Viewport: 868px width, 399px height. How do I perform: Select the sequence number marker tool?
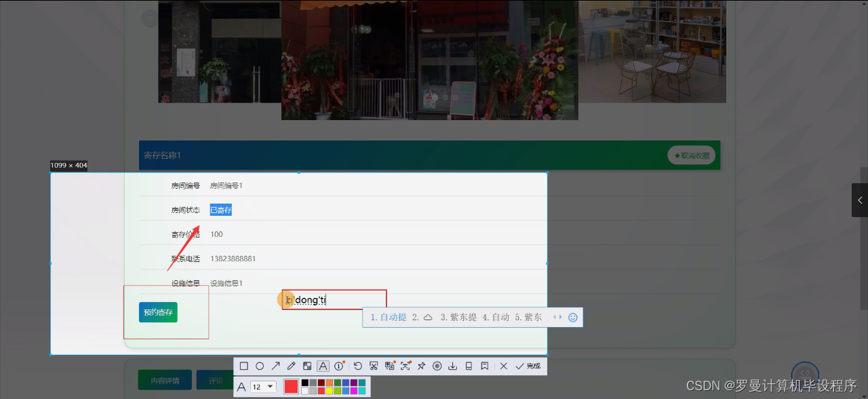point(338,366)
